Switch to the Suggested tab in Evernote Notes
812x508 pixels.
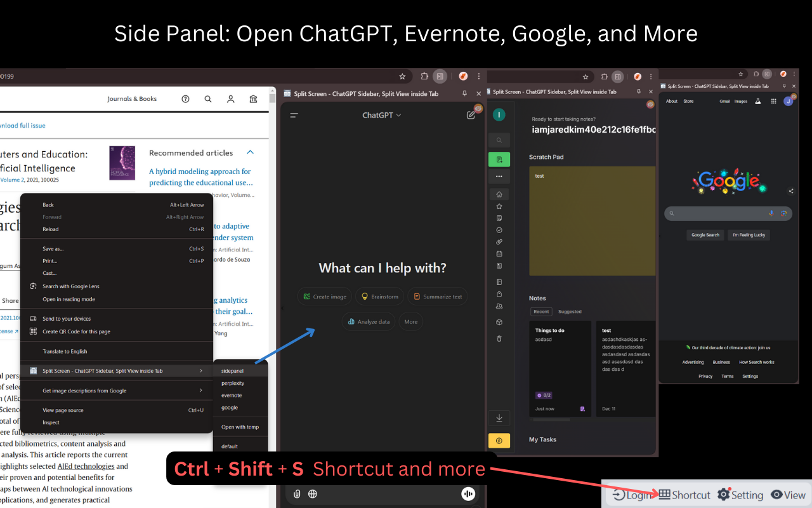click(x=570, y=312)
